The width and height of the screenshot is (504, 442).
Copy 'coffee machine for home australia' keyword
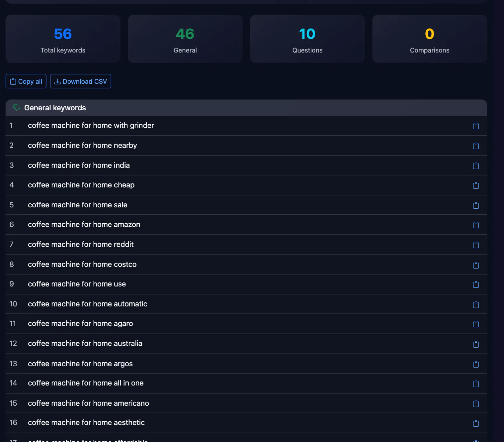(x=476, y=344)
